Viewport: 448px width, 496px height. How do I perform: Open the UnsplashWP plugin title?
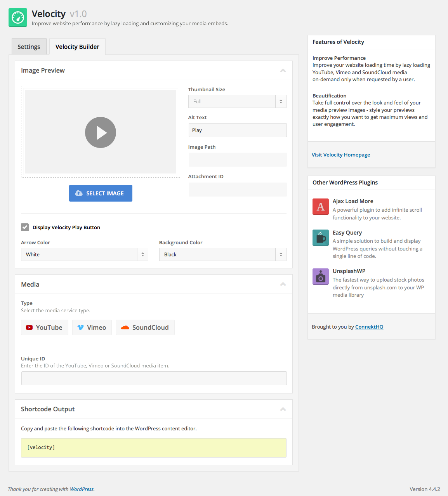coord(349,271)
